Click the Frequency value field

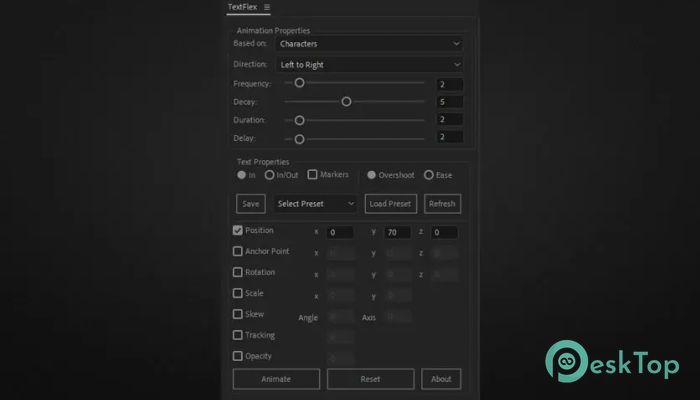pos(449,84)
